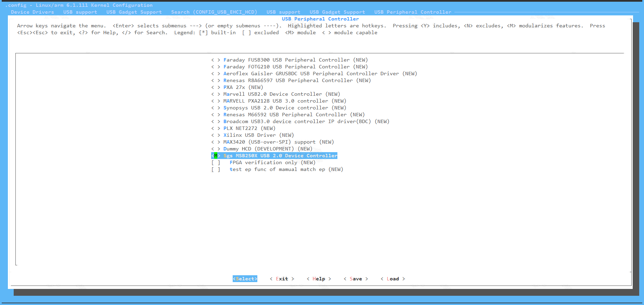Toggle the Faraday FOTG210 module selector
This screenshot has height=305, width=644.
[x=216, y=67]
